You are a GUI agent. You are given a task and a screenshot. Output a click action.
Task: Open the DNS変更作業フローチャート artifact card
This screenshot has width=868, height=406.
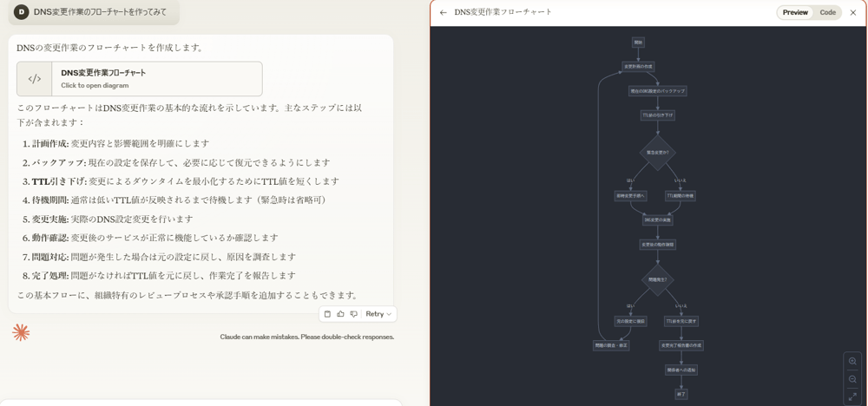(140, 79)
